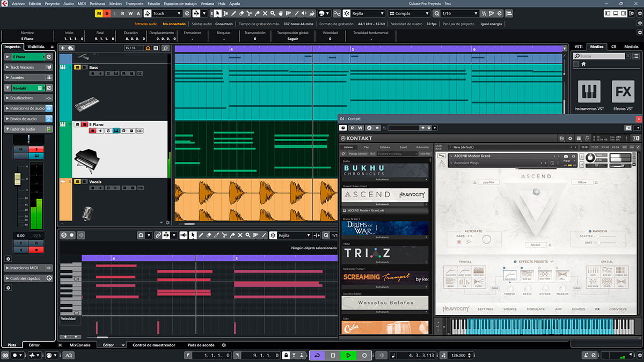
Task: Mute the Vocals track
Action: 77,182
